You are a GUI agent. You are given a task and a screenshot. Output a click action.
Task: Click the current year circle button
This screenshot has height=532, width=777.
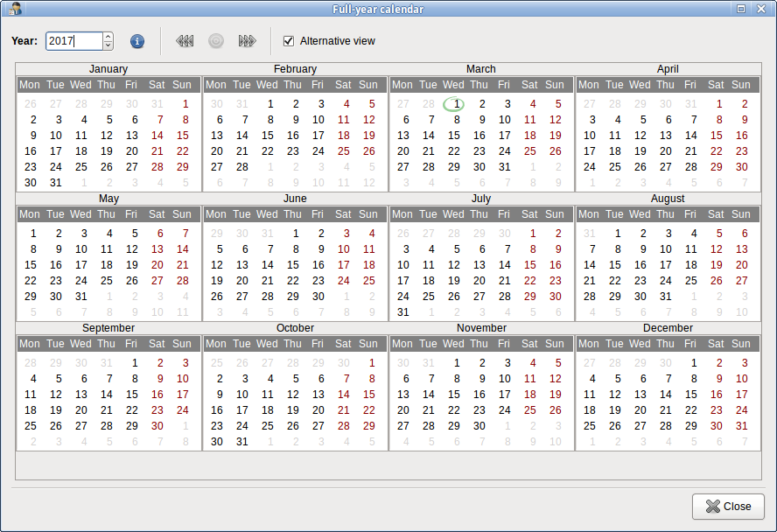pos(216,41)
